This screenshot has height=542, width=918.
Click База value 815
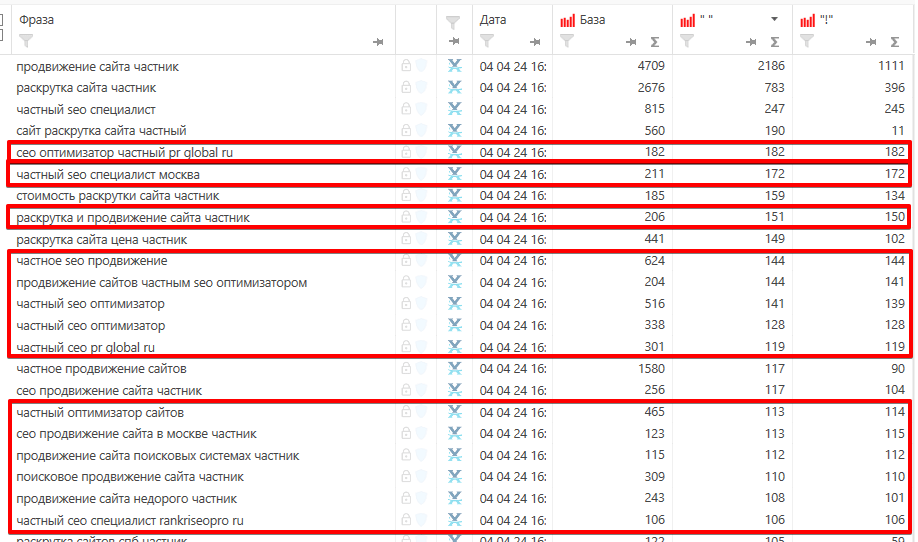click(655, 109)
